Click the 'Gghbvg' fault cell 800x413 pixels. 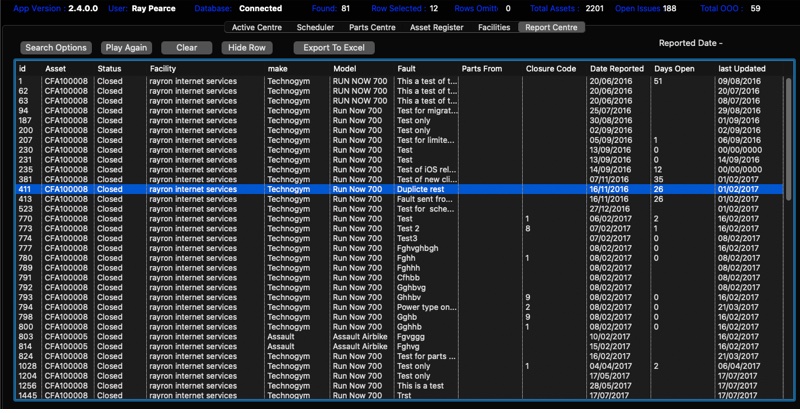[411, 287]
